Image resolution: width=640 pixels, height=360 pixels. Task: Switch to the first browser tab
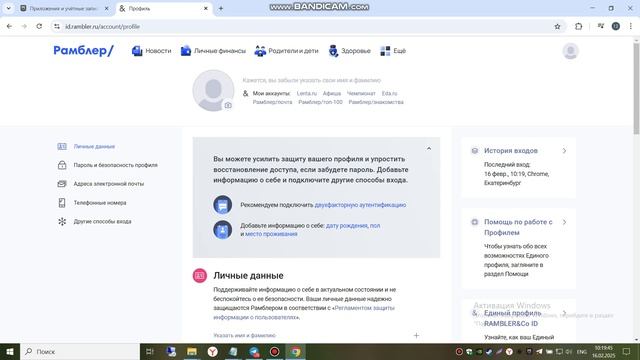pyautogui.click(x=65, y=8)
